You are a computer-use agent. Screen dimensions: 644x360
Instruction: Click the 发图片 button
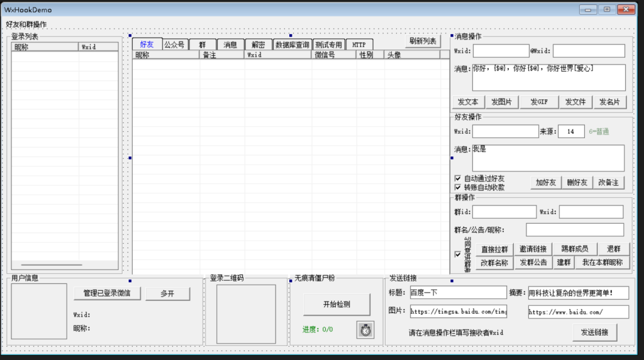pyautogui.click(x=502, y=102)
